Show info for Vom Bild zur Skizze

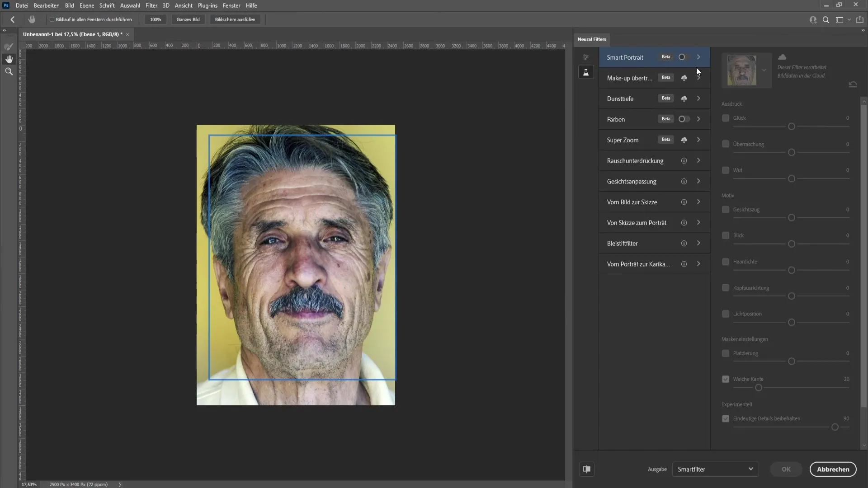click(684, 202)
